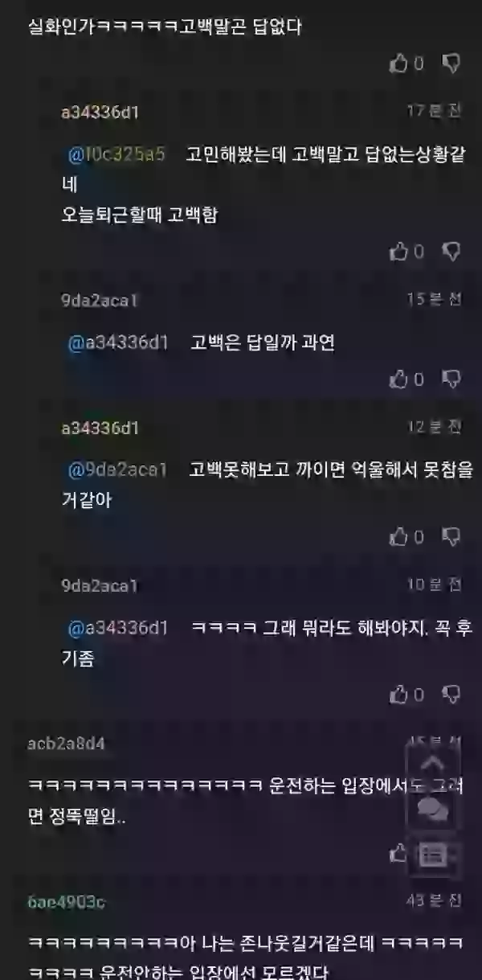This screenshot has width=482, height=980.
Task: Open the @9da2aca1 mention link
Action: (117, 469)
